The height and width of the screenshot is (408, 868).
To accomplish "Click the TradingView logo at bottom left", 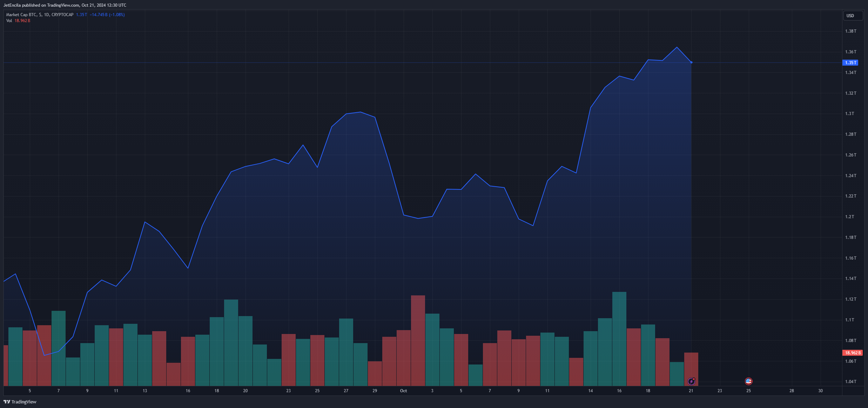I will (x=20, y=402).
